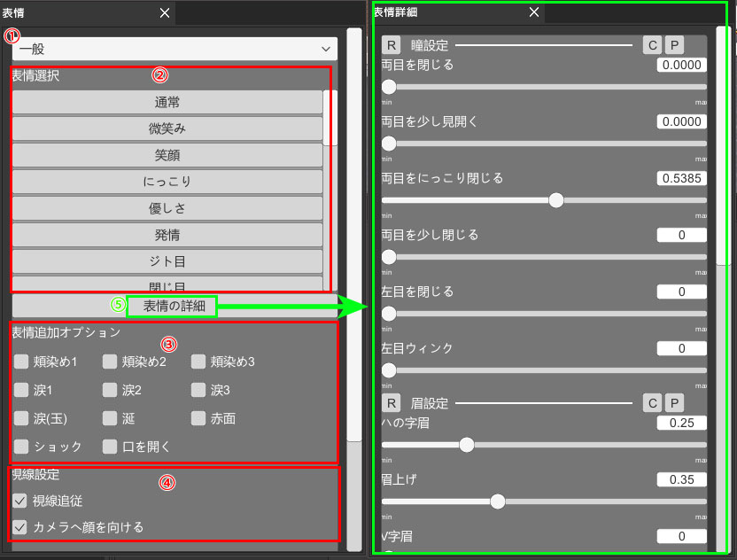Select the ジト目 expression

click(167, 261)
